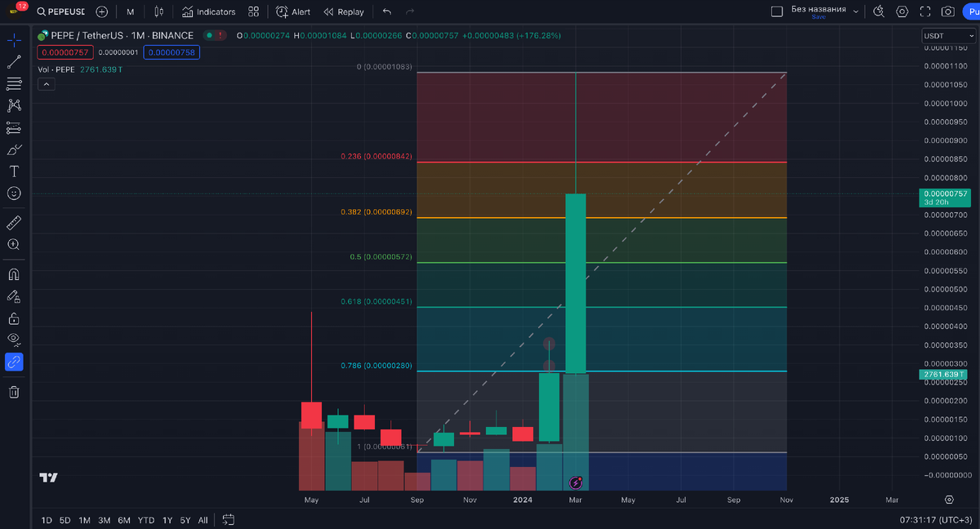Screen dimensions: 980x529
Task: Open the layout setup square icon
Action: 777,11
